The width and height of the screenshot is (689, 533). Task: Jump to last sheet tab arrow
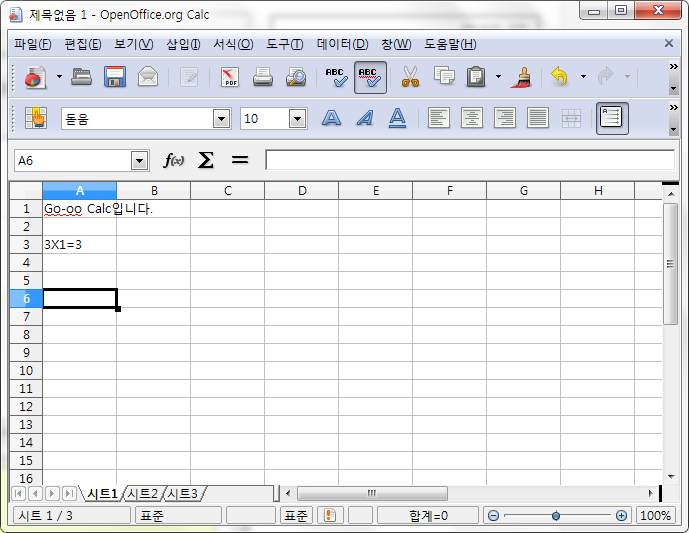pos(69,493)
